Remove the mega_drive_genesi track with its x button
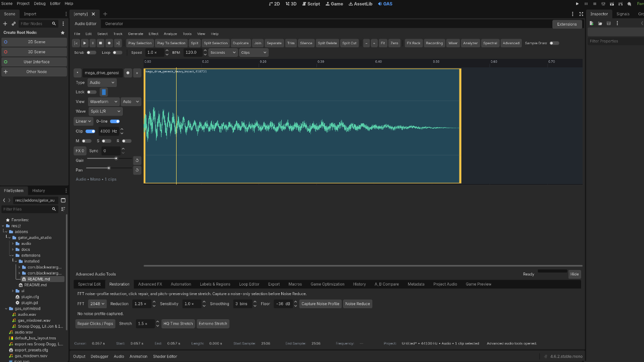 (137, 73)
